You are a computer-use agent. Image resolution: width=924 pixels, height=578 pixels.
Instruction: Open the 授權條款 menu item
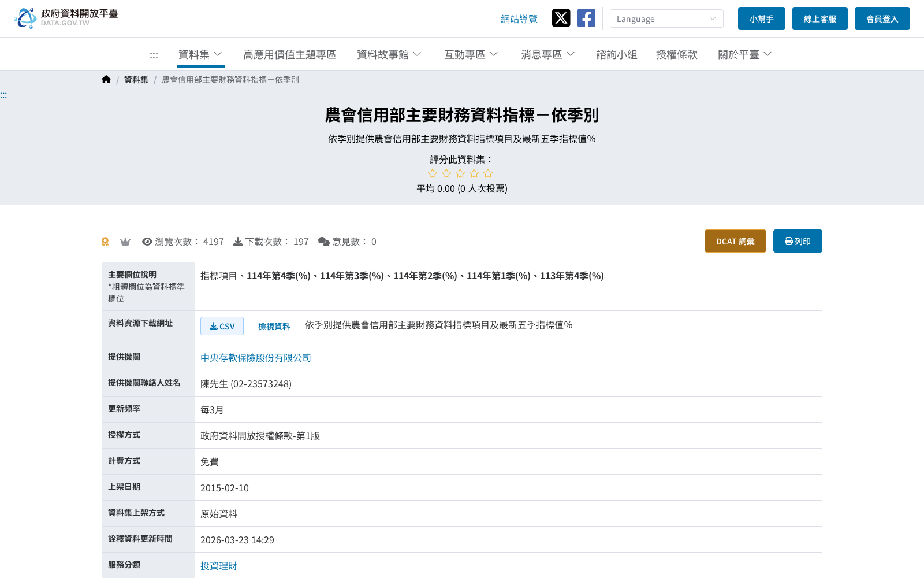(677, 54)
